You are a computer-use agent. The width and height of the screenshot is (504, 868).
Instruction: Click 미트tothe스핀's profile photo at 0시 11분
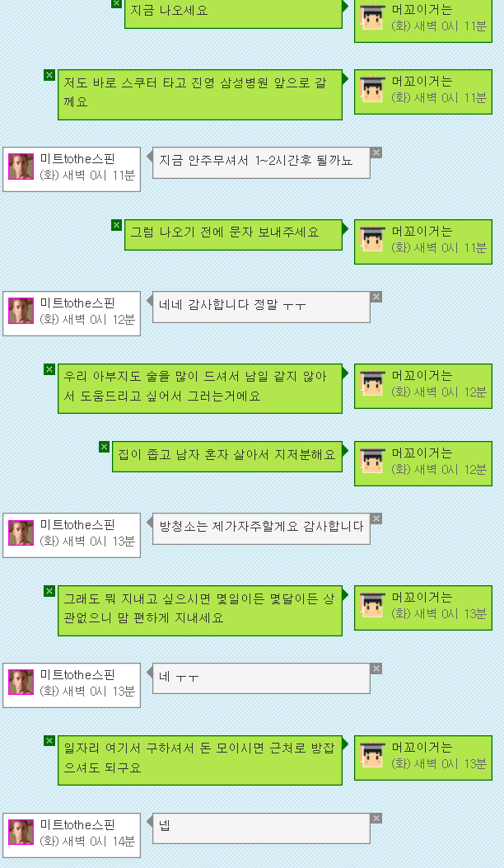(21, 167)
